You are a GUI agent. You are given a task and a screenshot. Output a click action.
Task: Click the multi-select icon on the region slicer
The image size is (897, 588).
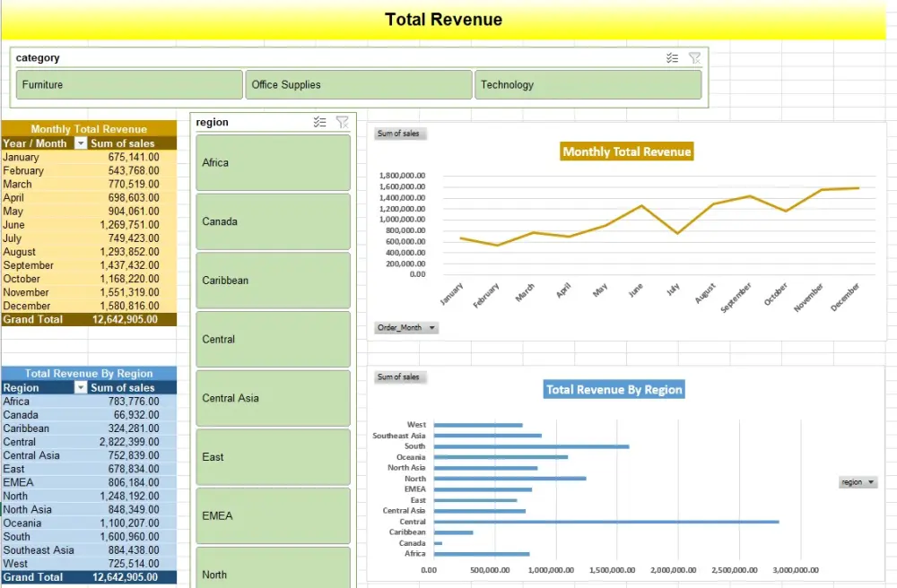coord(321,122)
